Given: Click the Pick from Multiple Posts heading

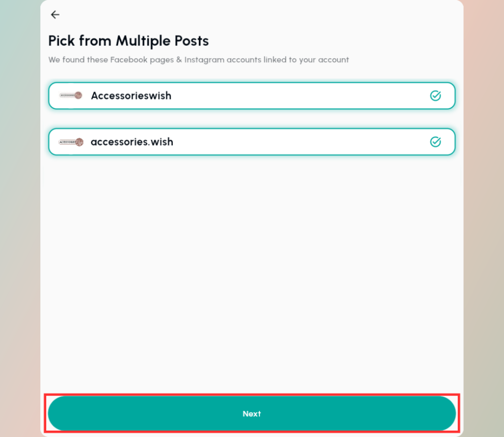Looking at the screenshot, I should (x=128, y=40).
